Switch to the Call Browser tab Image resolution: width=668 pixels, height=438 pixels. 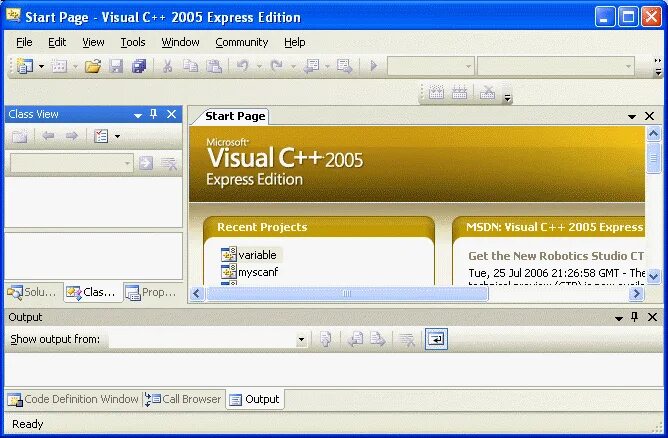[183, 399]
